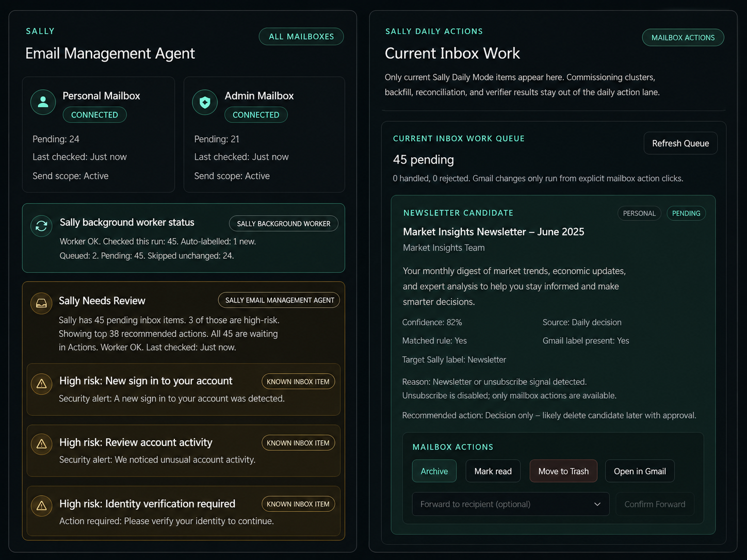This screenshot has height=560, width=747.
Task: Click the Refresh Queue button
Action: [680, 143]
